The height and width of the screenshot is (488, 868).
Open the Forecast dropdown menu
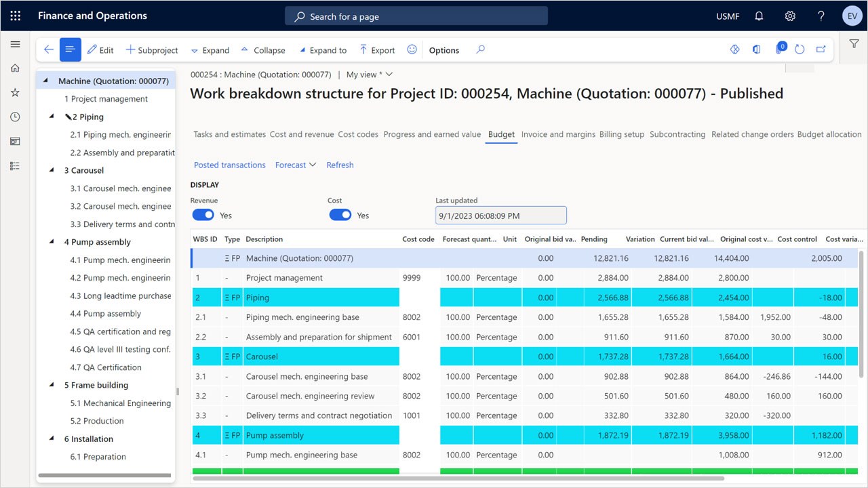296,165
